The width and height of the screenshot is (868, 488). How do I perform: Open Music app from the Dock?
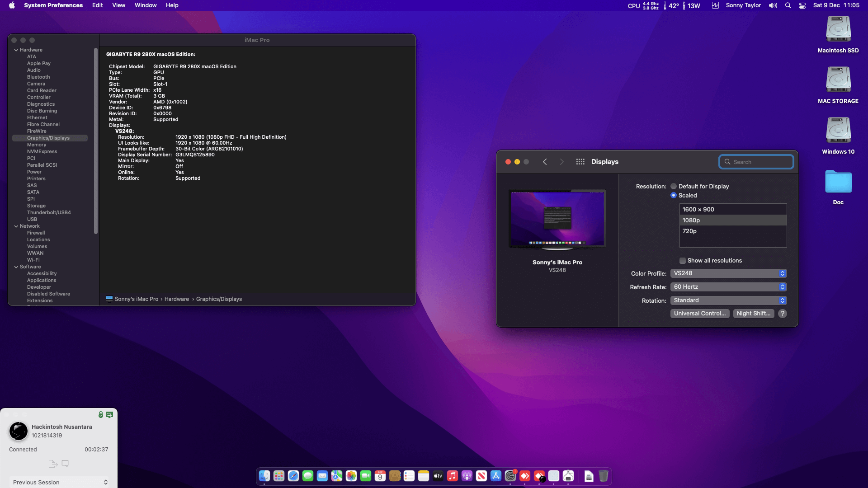click(x=453, y=476)
